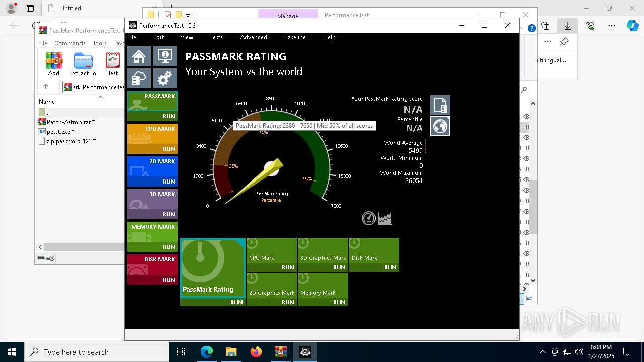Open the Edge profile avatar icon
The width and height of the screenshot is (644, 362).
pos(11,8)
